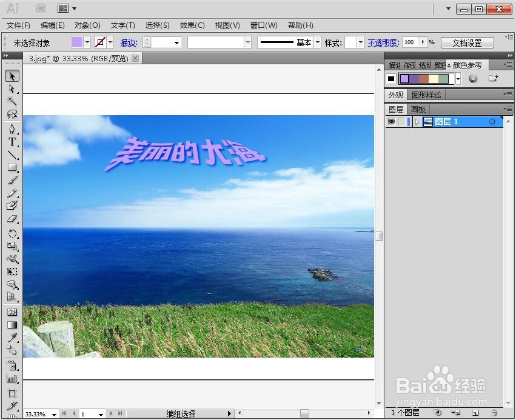This screenshot has height=420, width=516.
Task: Select the Slice tool
Action: pos(12,406)
